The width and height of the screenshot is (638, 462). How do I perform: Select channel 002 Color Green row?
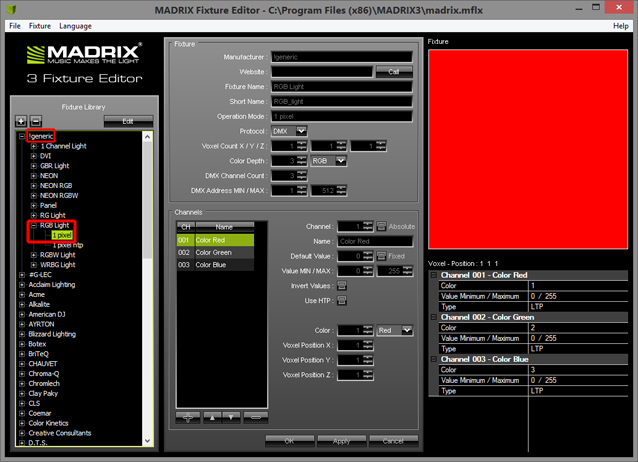coord(215,253)
